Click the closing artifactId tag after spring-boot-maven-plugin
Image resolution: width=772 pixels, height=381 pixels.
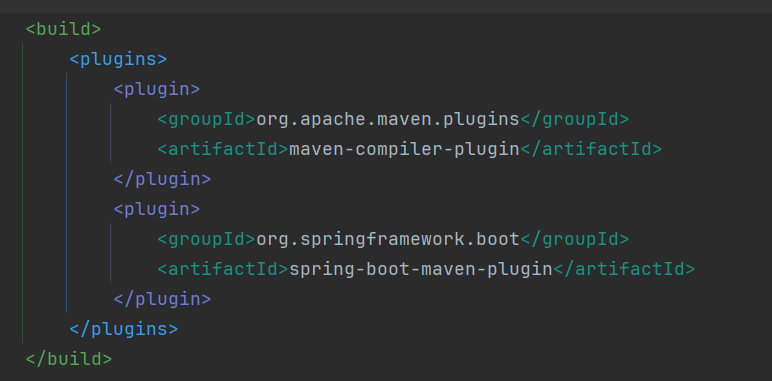[624, 269]
